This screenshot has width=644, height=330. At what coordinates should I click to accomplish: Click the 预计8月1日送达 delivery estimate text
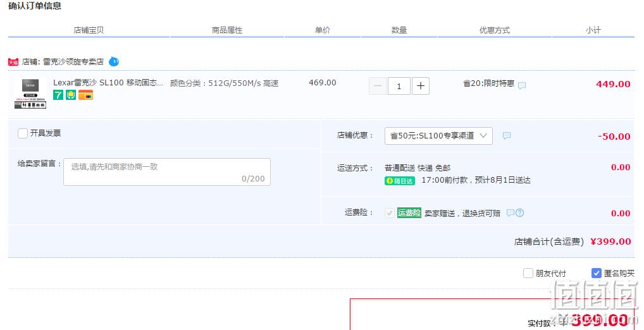pos(502,180)
